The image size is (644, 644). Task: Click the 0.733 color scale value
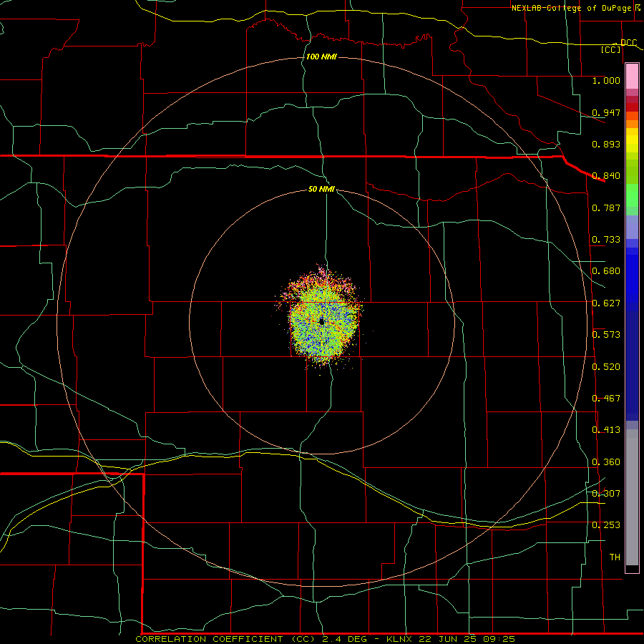[x=606, y=240]
